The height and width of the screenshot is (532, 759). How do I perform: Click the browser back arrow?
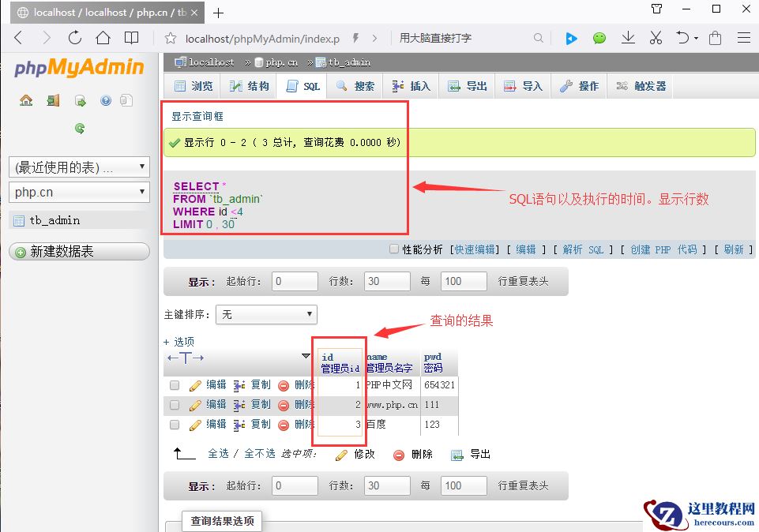pyautogui.click(x=19, y=38)
